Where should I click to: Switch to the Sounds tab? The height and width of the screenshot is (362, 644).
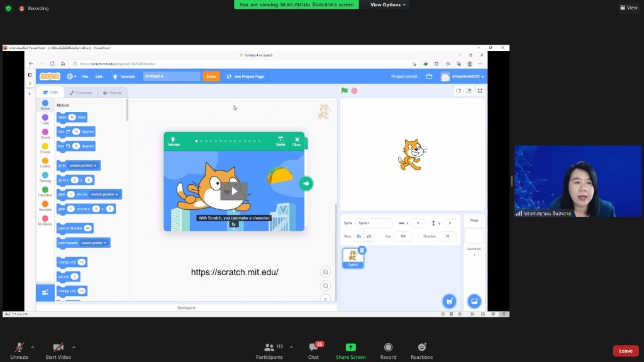coord(113,93)
